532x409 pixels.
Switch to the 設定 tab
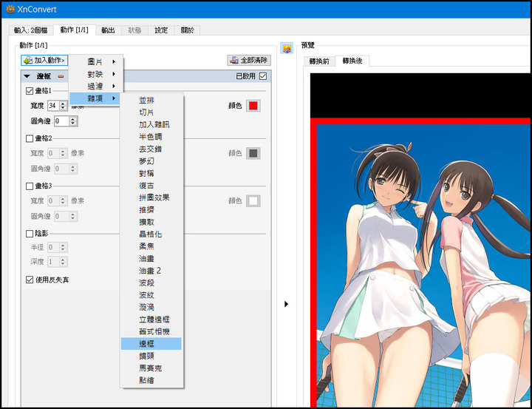pos(161,30)
